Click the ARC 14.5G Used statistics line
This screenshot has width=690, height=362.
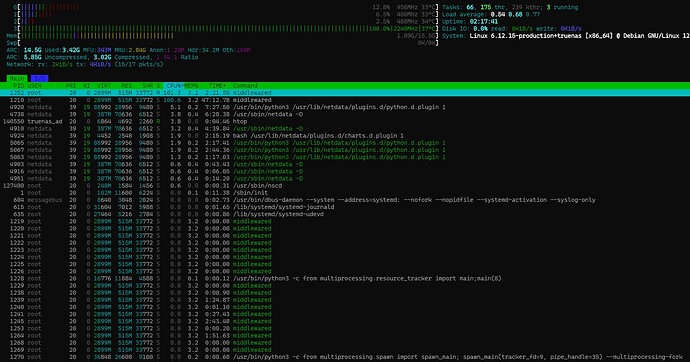point(128,50)
